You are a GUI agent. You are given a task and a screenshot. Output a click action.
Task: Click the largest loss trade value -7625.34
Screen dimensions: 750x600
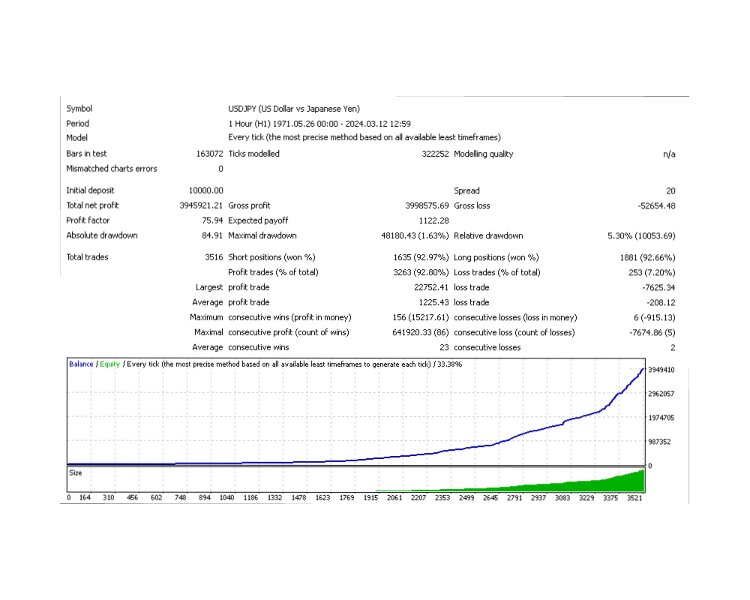coord(659,288)
